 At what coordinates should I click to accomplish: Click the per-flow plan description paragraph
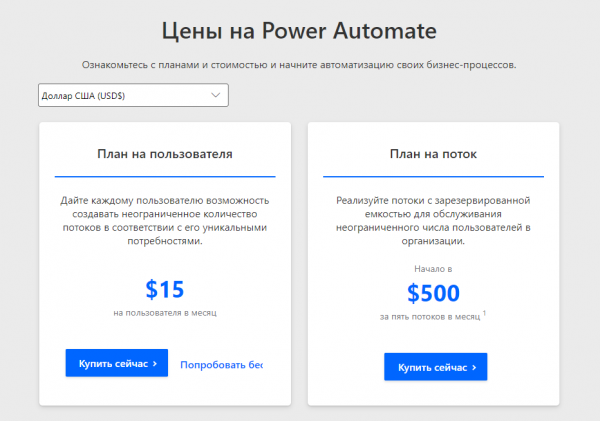click(x=433, y=220)
